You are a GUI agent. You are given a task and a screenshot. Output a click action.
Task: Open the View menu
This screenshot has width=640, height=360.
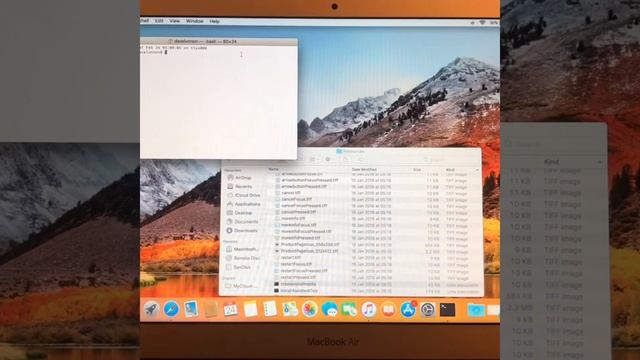(175, 21)
